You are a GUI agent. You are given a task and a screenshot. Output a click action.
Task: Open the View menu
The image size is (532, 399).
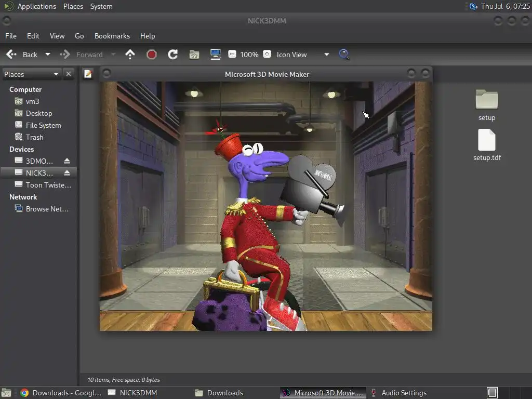click(57, 36)
